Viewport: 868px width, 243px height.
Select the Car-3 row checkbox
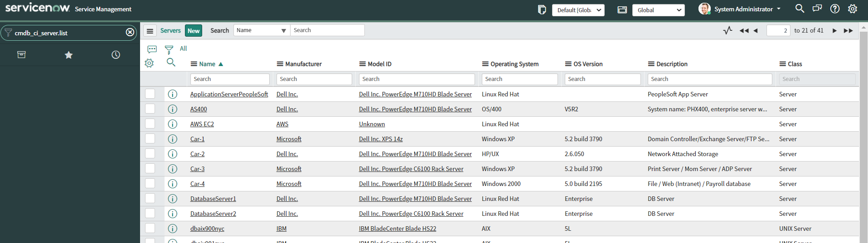pos(150,168)
